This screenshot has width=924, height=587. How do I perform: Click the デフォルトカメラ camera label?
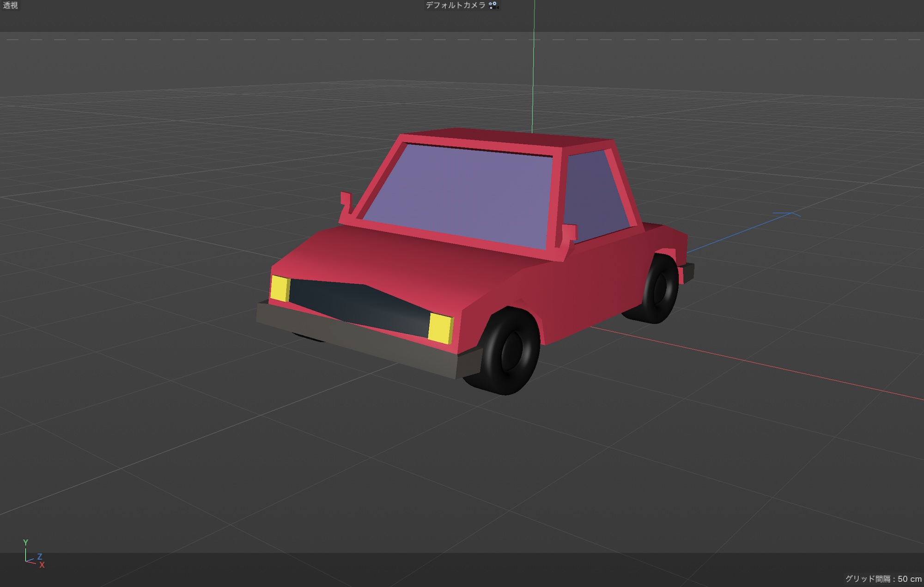pos(455,6)
